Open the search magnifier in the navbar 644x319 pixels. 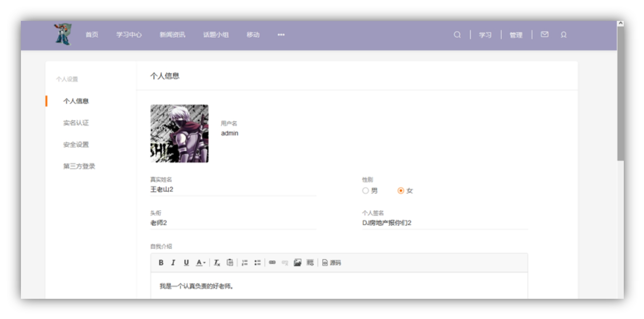pyautogui.click(x=457, y=35)
